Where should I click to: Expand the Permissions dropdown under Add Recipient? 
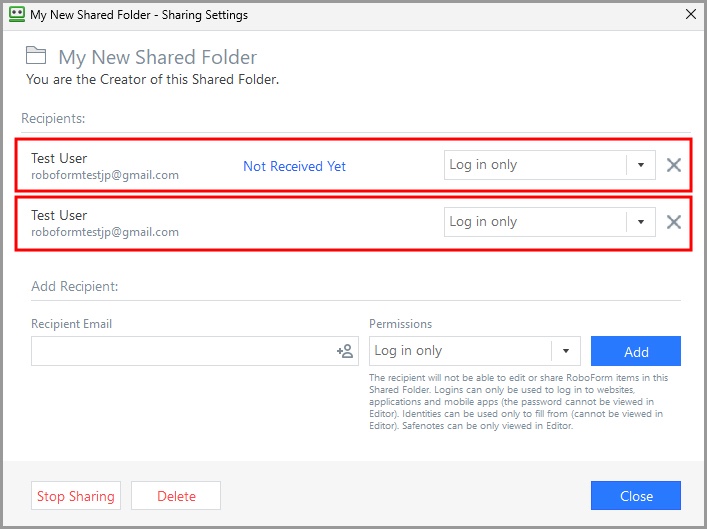pos(565,350)
